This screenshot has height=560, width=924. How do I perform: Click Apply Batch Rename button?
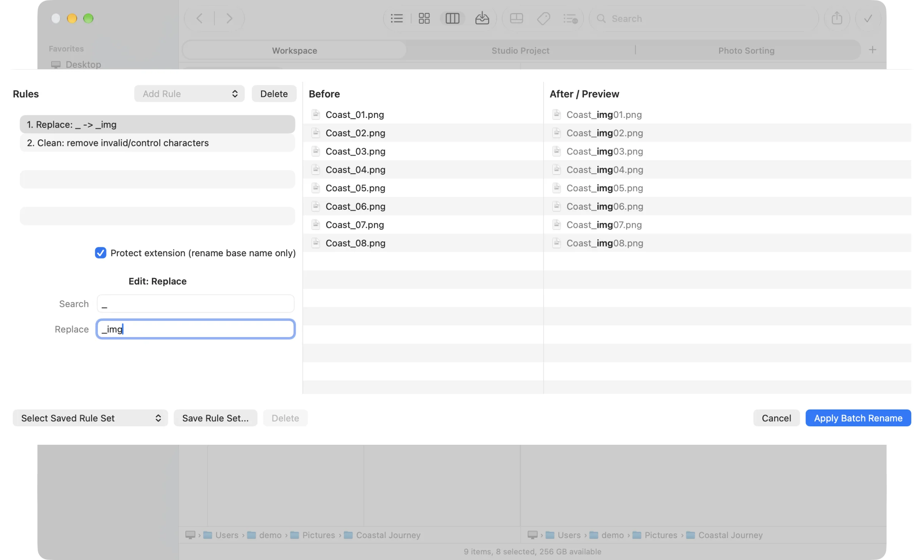tap(858, 418)
